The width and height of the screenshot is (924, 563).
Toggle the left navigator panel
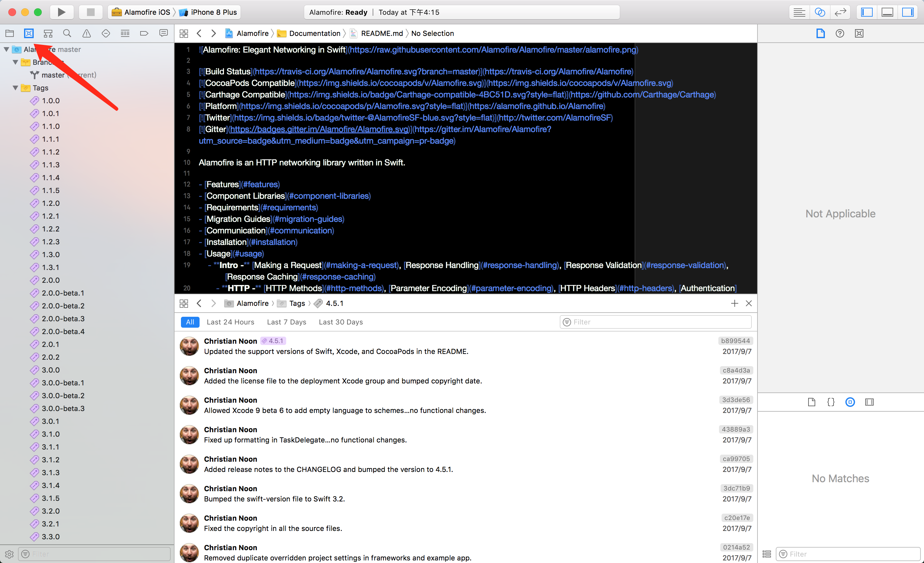(x=867, y=12)
